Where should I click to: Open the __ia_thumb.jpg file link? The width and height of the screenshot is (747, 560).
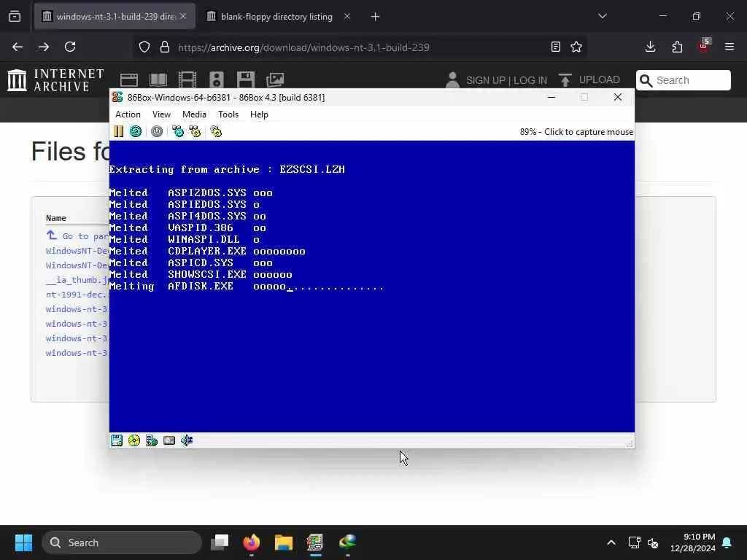(x=77, y=279)
